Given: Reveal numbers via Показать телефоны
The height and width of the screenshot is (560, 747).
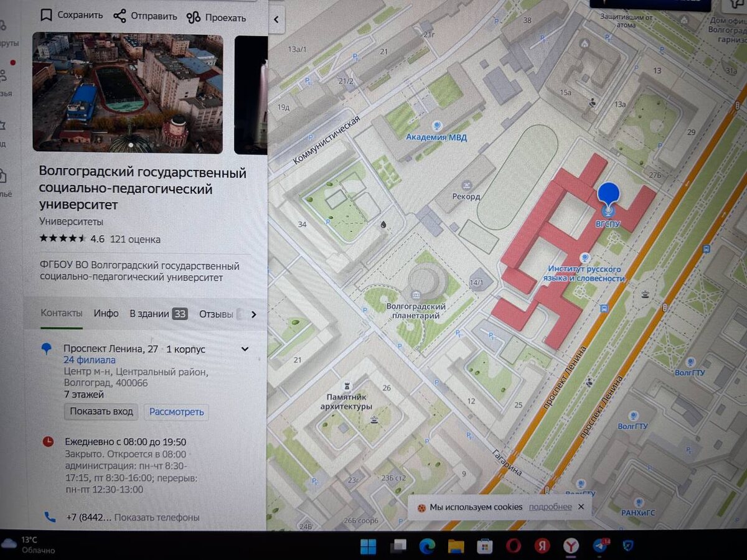Looking at the screenshot, I should tap(157, 517).
